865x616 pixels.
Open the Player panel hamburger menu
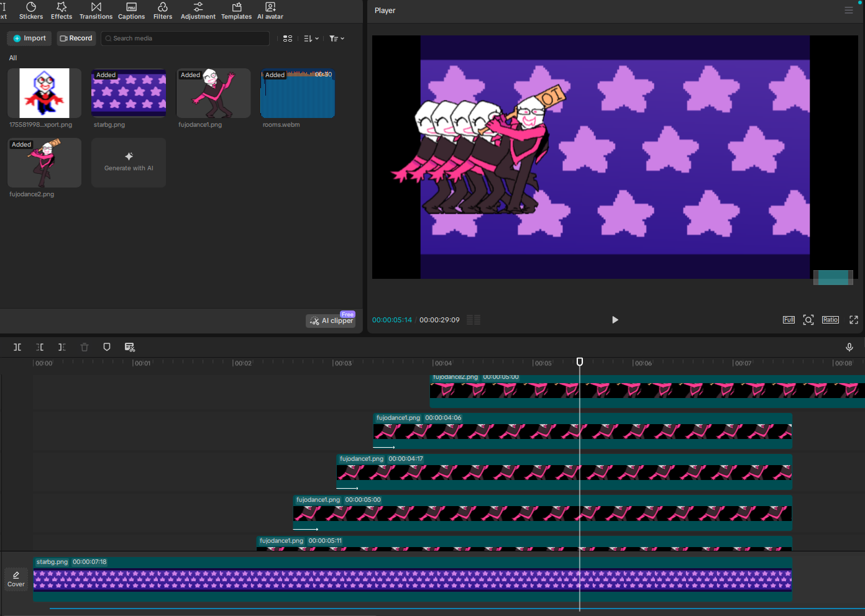(849, 11)
